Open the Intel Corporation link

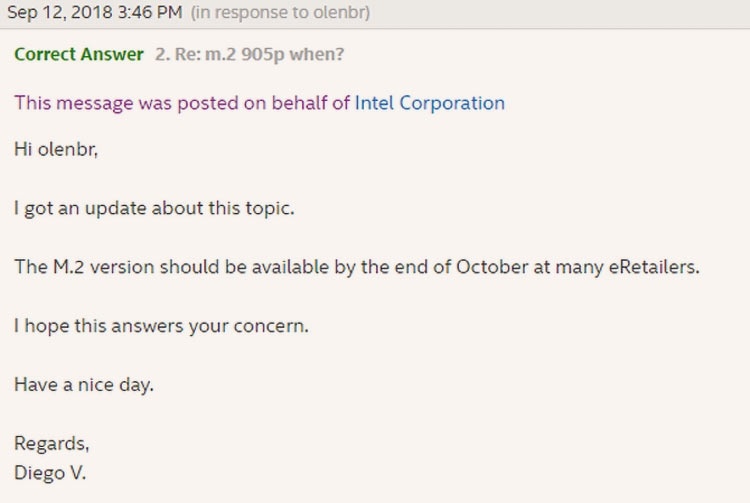click(429, 103)
